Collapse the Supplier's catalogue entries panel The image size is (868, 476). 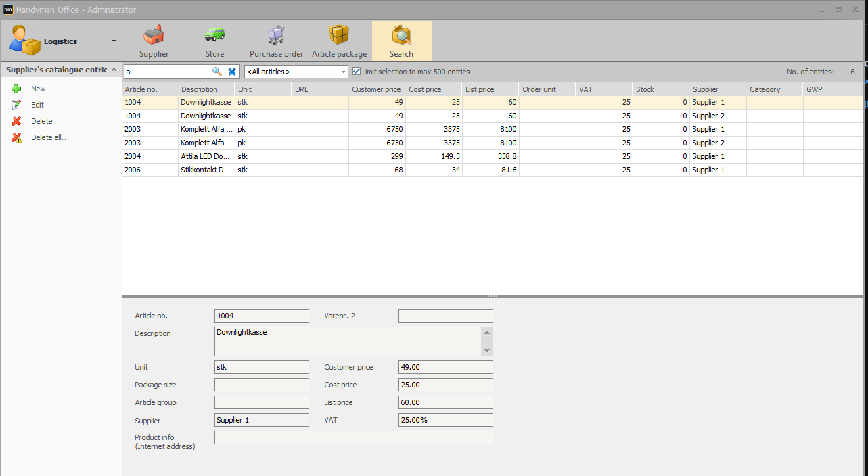[114, 70]
